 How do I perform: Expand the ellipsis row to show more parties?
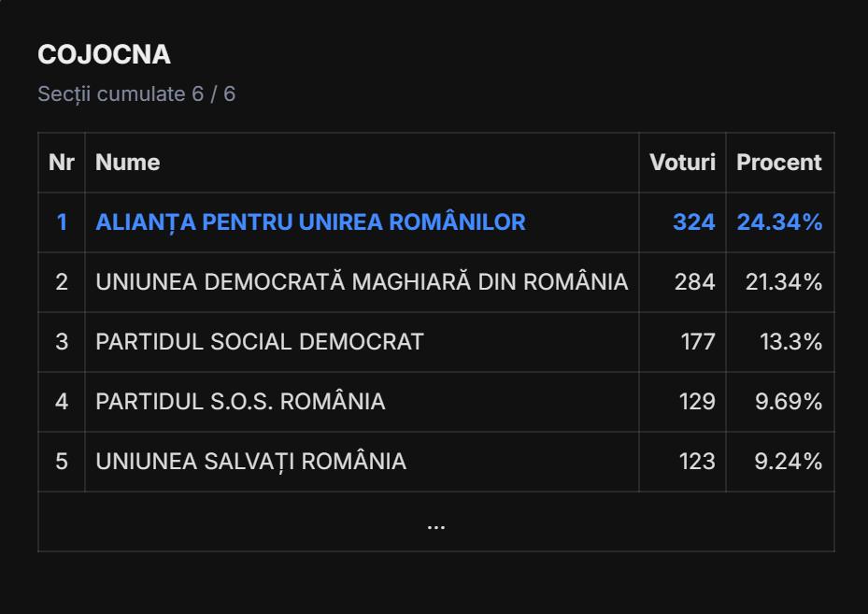point(435,523)
